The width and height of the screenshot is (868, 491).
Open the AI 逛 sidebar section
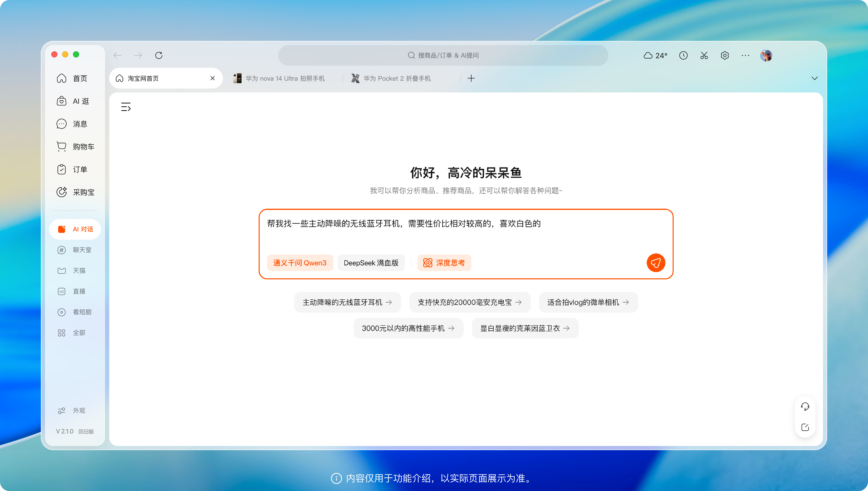(75, 101)
